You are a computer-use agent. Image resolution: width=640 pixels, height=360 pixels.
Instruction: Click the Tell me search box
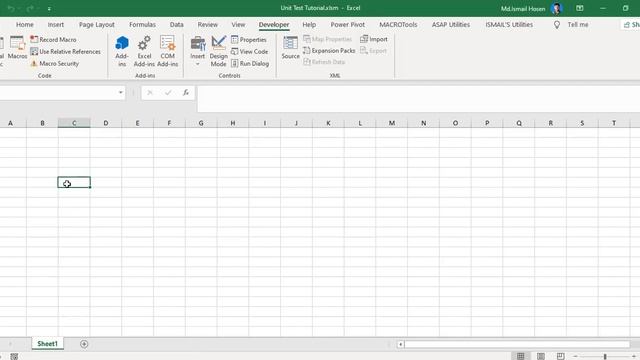[578, 24]
